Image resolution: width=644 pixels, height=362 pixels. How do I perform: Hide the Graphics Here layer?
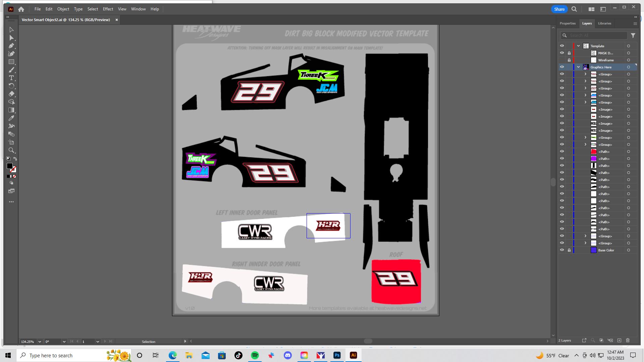[562, 67]
